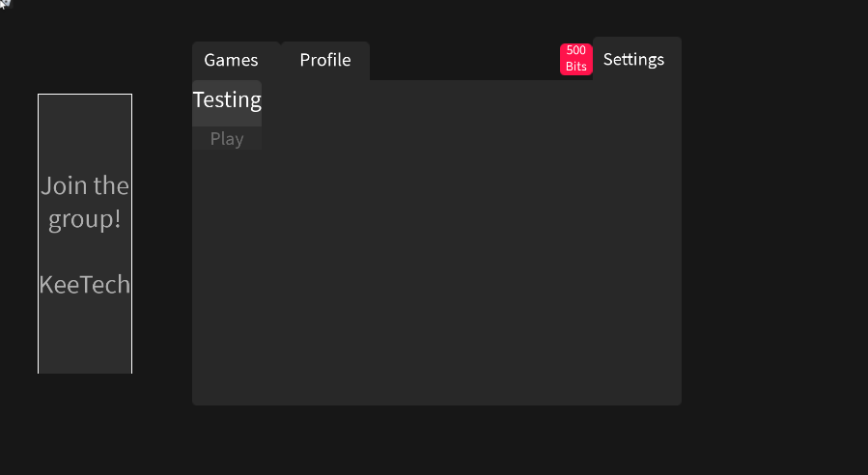Click the "Join the group!" text
Screen dimensions: 868x475
pyautogui.click(x=85, y=202)
